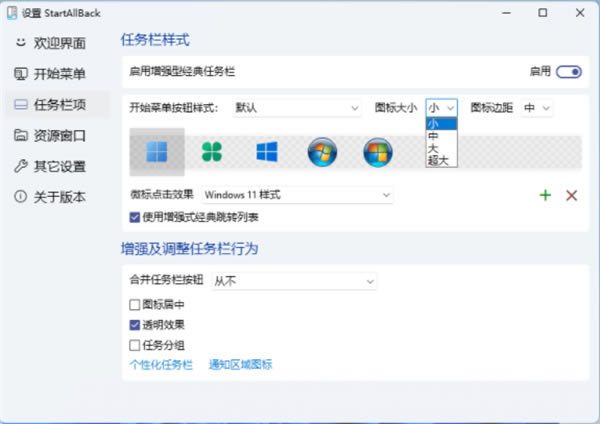Open the 关于版本 sidebar page
The image size is (600, 424).
click(57, 197)
